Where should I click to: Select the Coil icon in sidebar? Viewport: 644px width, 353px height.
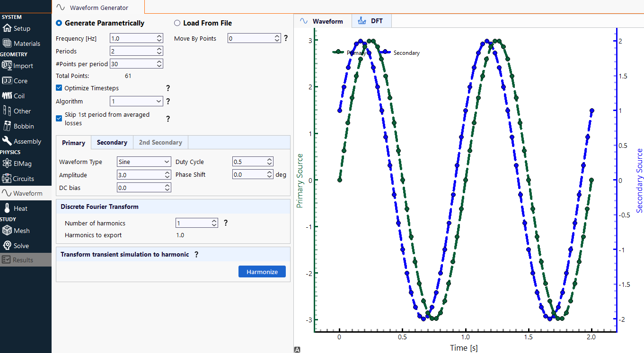coord(7,96)
